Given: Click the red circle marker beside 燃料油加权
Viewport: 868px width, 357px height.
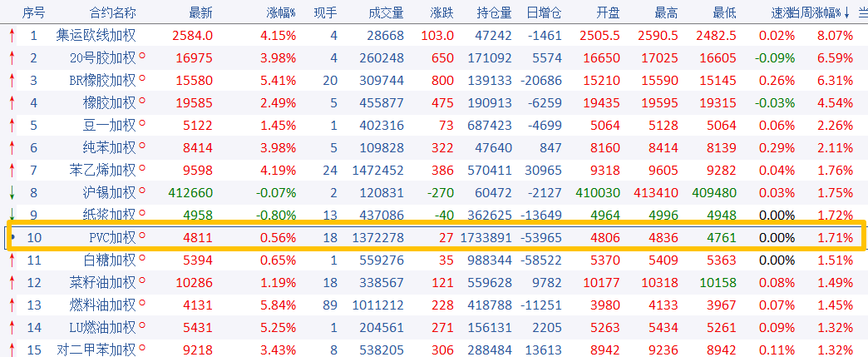Looking at the screenshot, I should click(x=143, y=302).
